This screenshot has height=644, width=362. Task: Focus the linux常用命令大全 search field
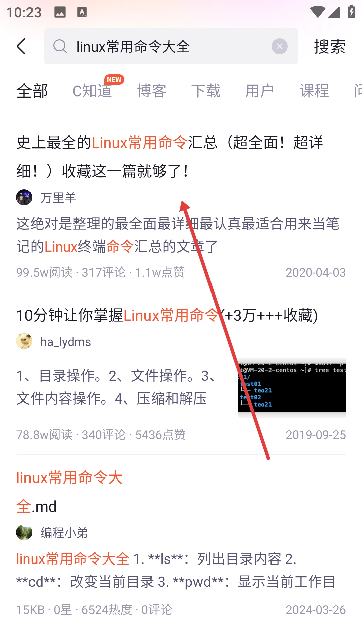pos(171,46)
